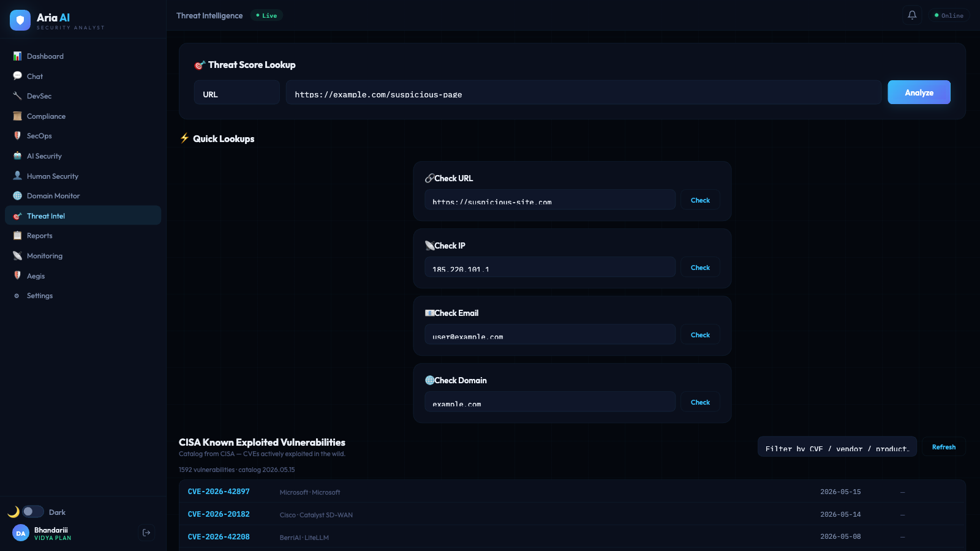The height and width of the screenshot is (551, 980).
Task: Click the Check URL link icon
Action: (x=429, y=178)
